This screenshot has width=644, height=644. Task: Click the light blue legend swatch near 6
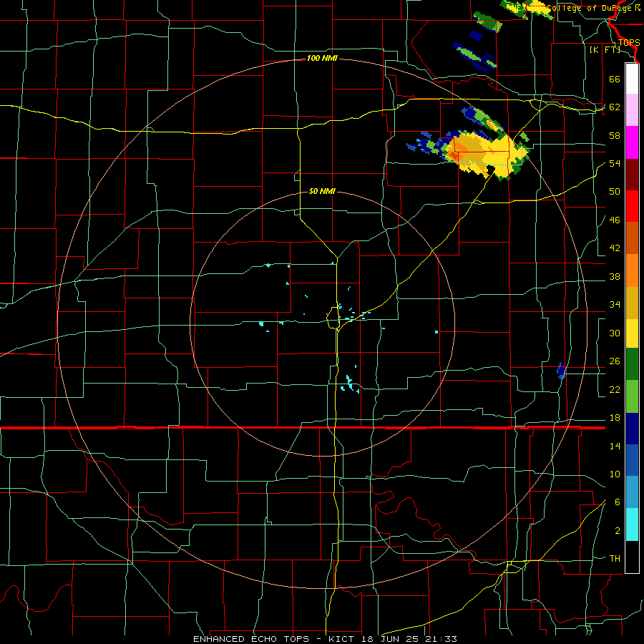pos(632,492)
